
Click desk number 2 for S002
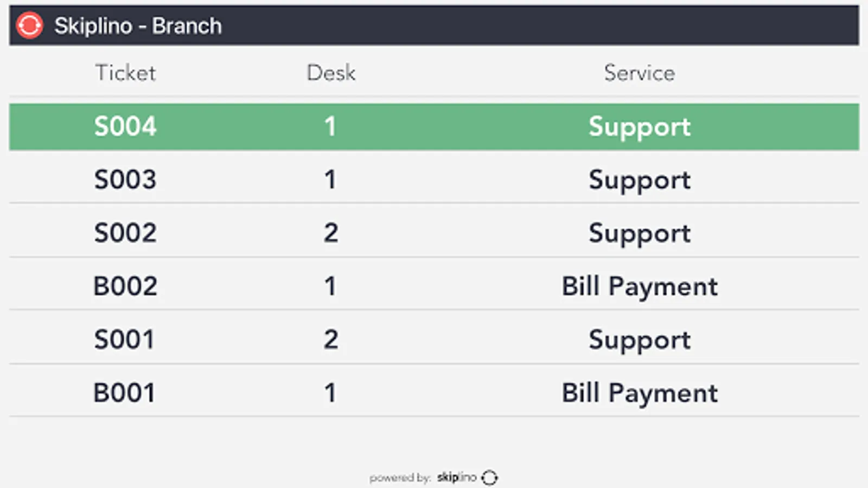click(x=331, y=233)
